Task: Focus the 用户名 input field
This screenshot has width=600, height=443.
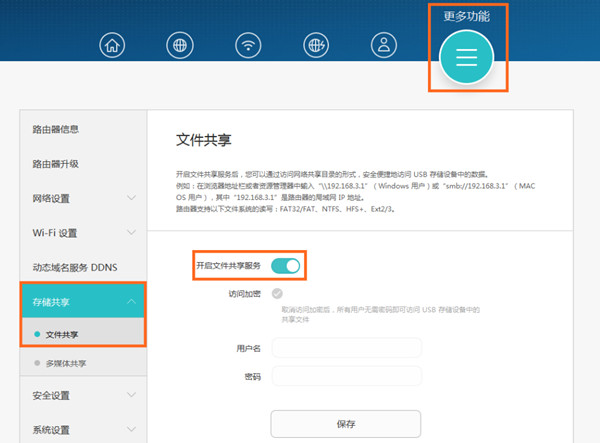Action: point(347,348)
